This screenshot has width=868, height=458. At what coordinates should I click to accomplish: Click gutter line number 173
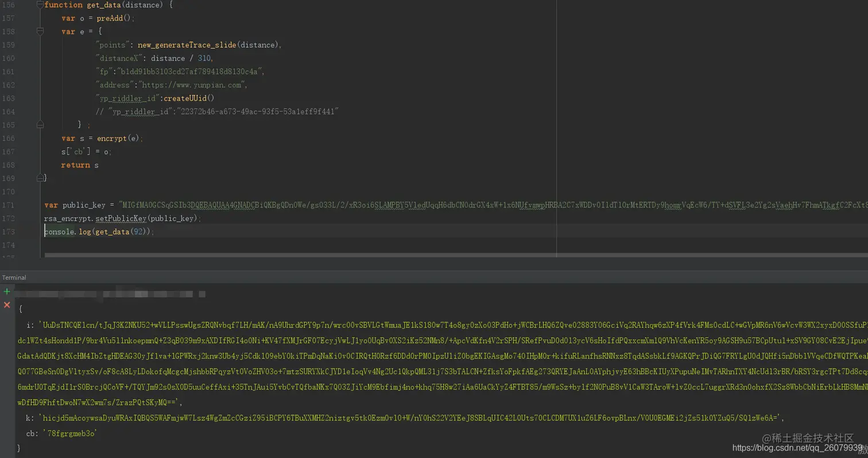click(x=8, y=232)
